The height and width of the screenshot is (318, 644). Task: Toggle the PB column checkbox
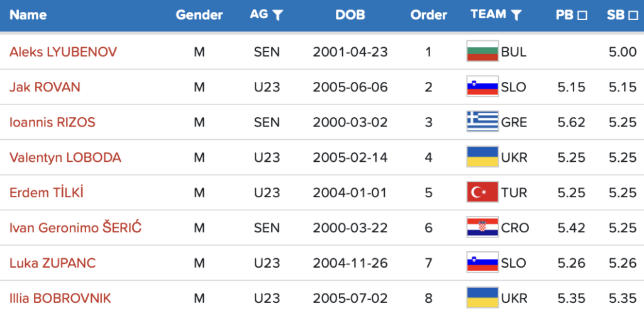(582, 16)
